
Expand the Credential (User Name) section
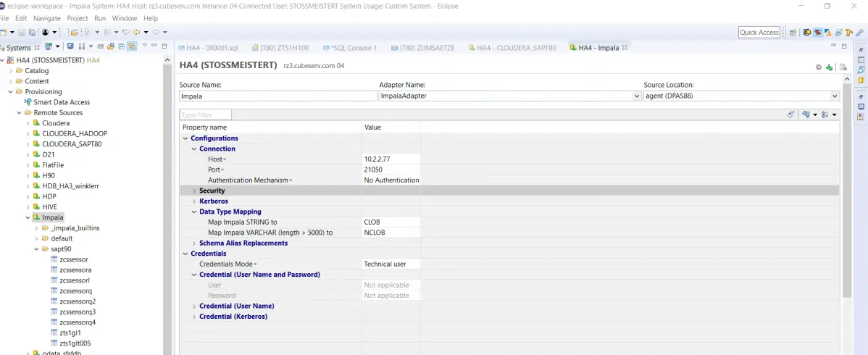pos(194,306)
